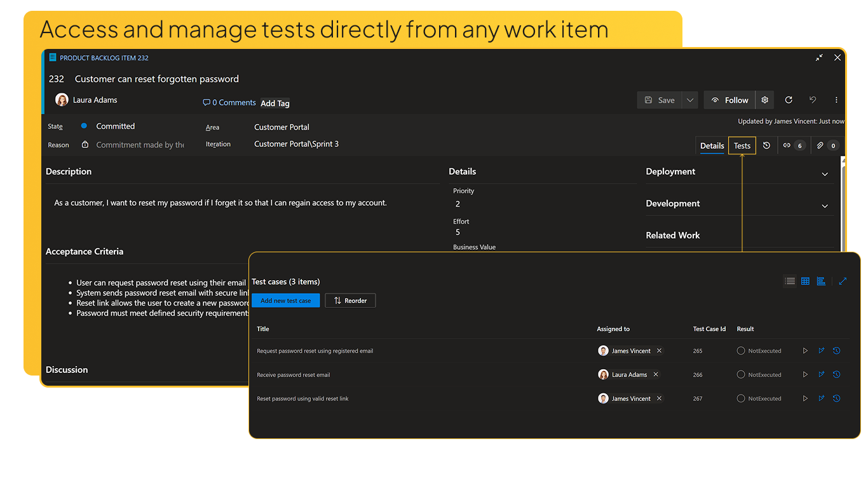Run the first test case with play icon

click(x=805, y=350)
